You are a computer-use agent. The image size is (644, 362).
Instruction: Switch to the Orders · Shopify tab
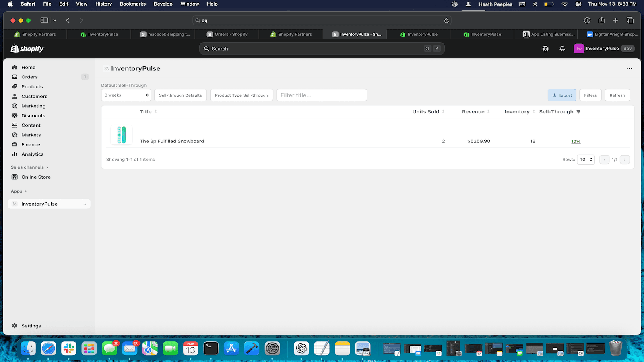pos(227,34)
